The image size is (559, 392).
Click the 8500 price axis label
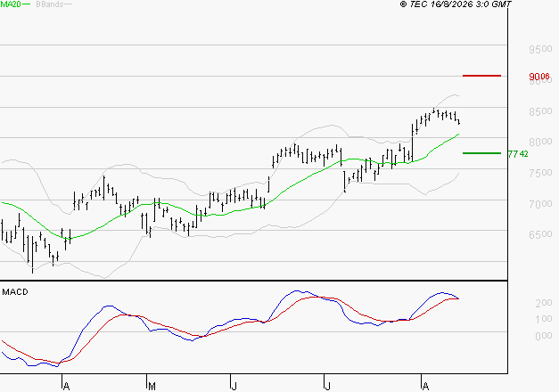point(540,111)
